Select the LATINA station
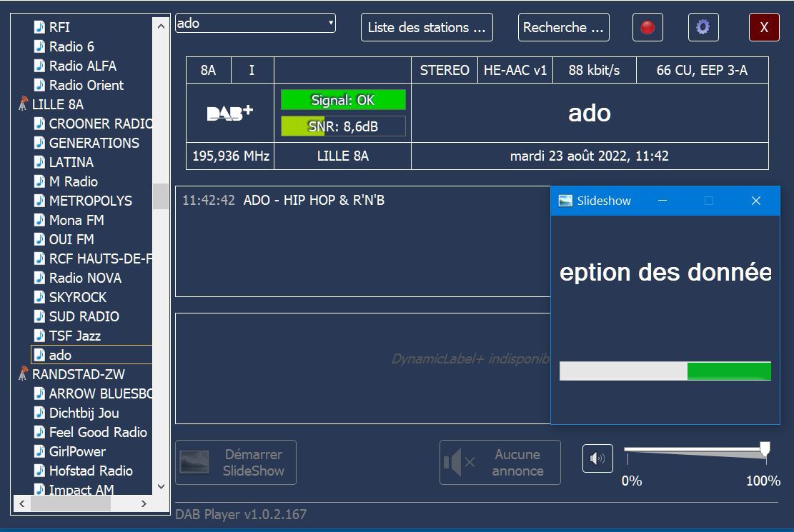Image resolution: width=794 pixels, height=532 pixels. [71, 162]
